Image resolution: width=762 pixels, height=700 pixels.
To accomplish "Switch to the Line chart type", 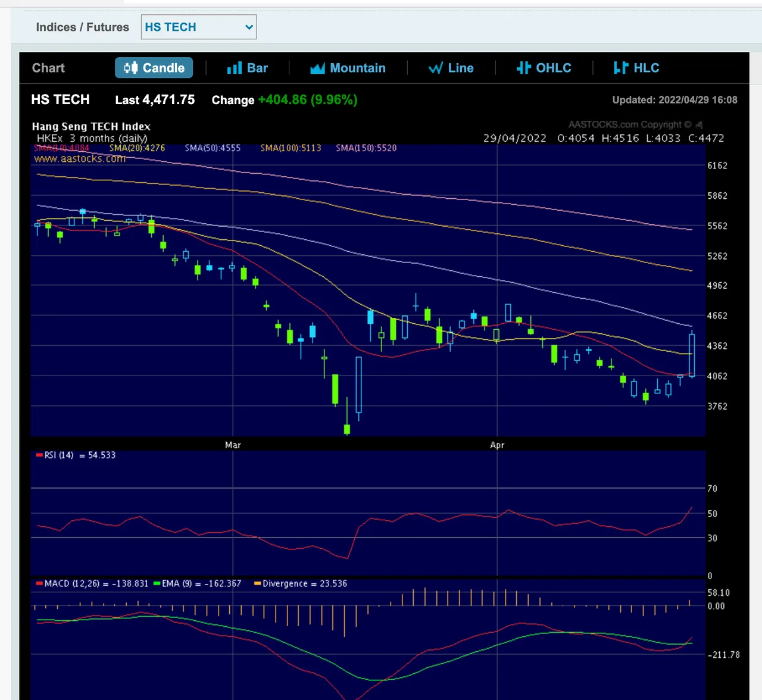I will pos(451,68).
